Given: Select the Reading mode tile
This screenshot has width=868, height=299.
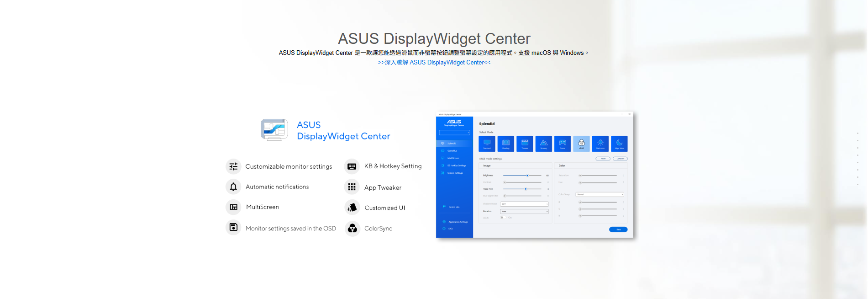Looking at the screenshot, I should click(x=506, y=144).
